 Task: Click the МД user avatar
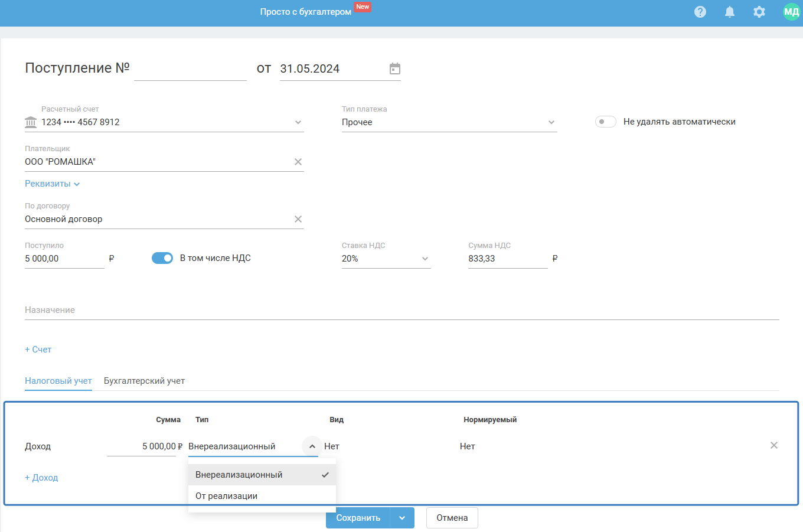791,12
